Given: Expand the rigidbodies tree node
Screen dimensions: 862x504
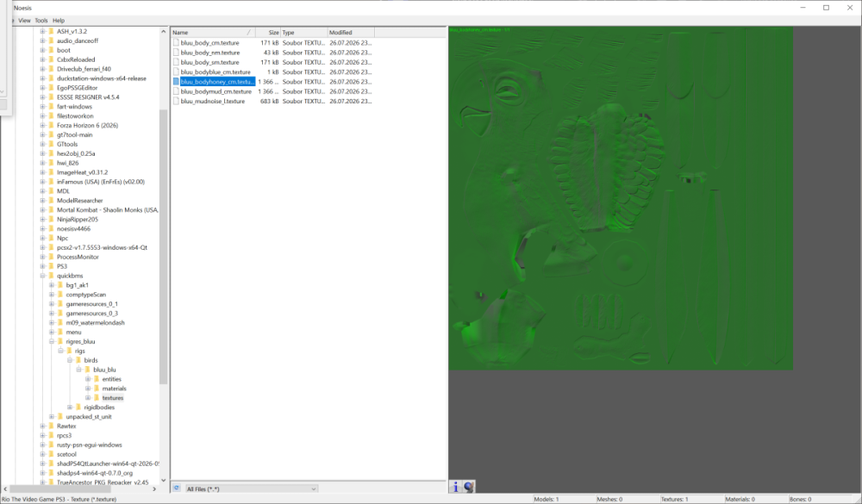Looking at the screenshot, I should (x=70, y=408).
